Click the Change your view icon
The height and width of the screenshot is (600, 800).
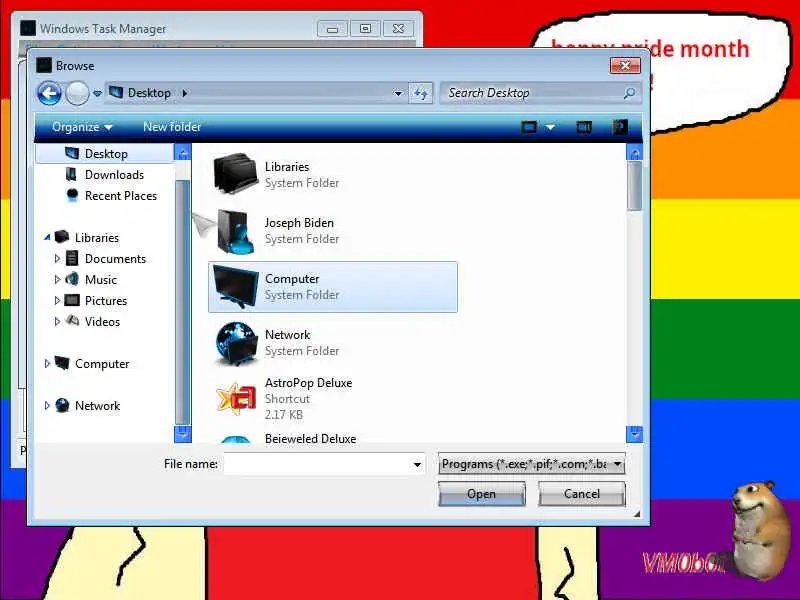pos(529,127)
